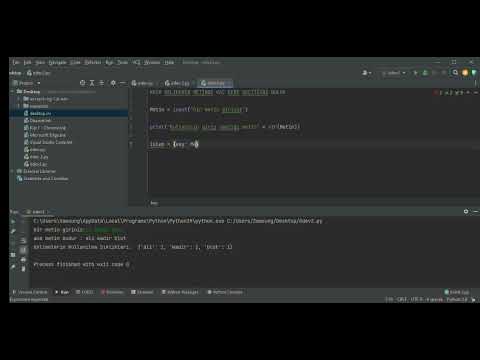Collapse the Desktop root folder
Image resolution: width=480 pixels, height=360 pixels.
[x=13, y=91]
